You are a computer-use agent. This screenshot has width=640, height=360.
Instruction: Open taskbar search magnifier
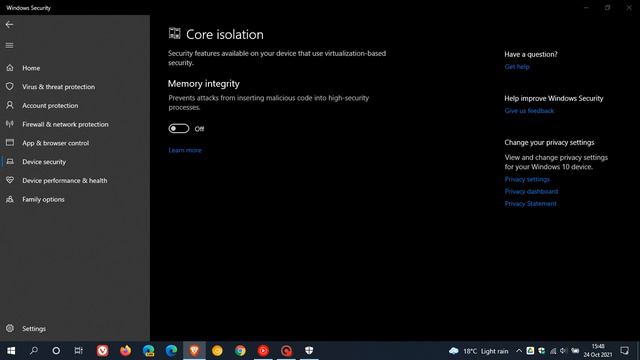point(34,351)
